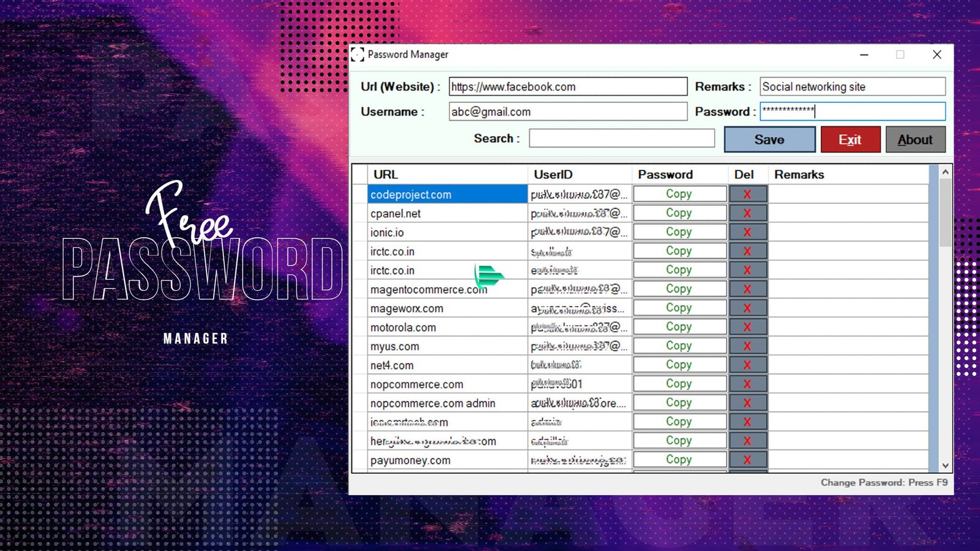Delete the codeproject.com entry with red X
980x551 pixels.
tap(747, 194)
